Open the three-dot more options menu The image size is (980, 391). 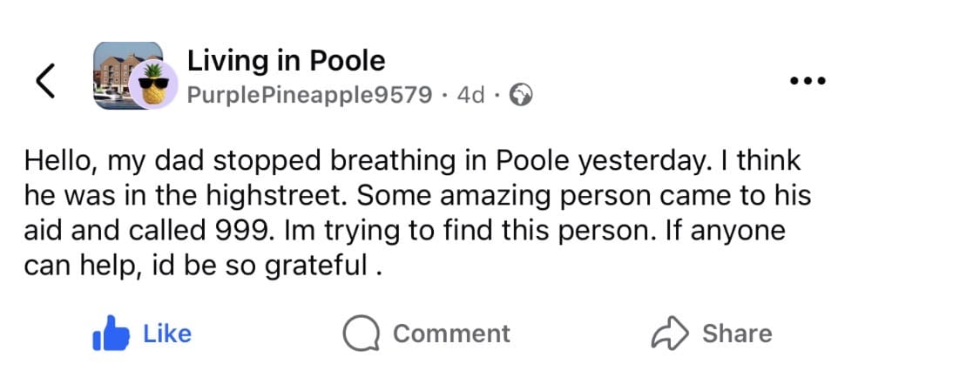point(807,81)
